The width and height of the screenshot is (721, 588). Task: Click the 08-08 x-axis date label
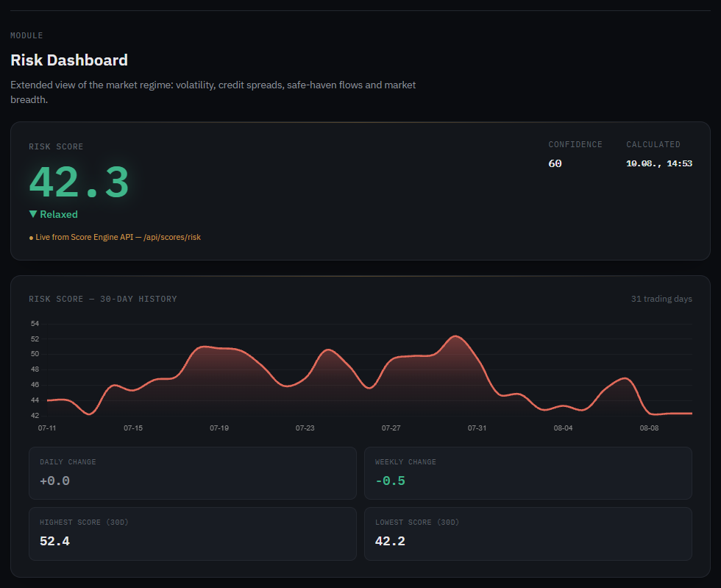point(649,428)
